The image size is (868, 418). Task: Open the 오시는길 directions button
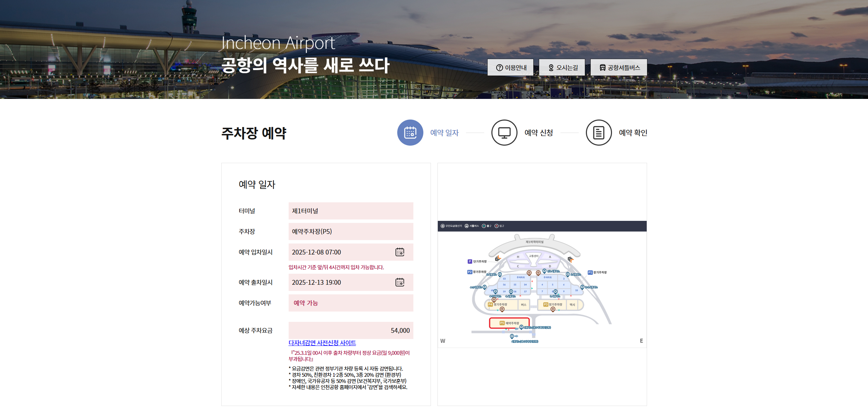pyautogui.click(x=562, y=68)
